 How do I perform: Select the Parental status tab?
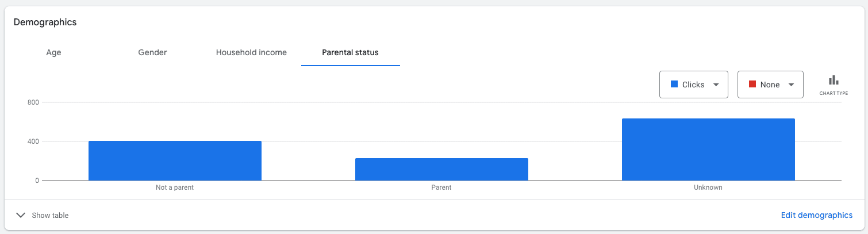click(350, 52)
